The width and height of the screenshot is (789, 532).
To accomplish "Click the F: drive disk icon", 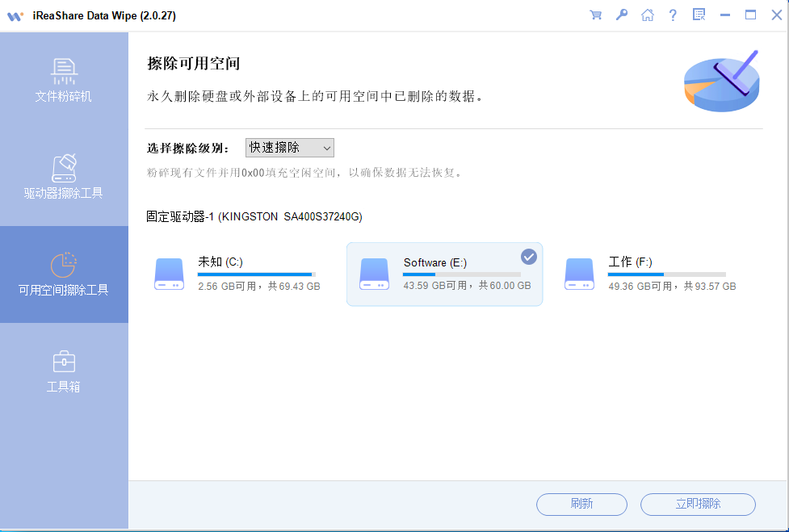I will (x=579, y=274).
